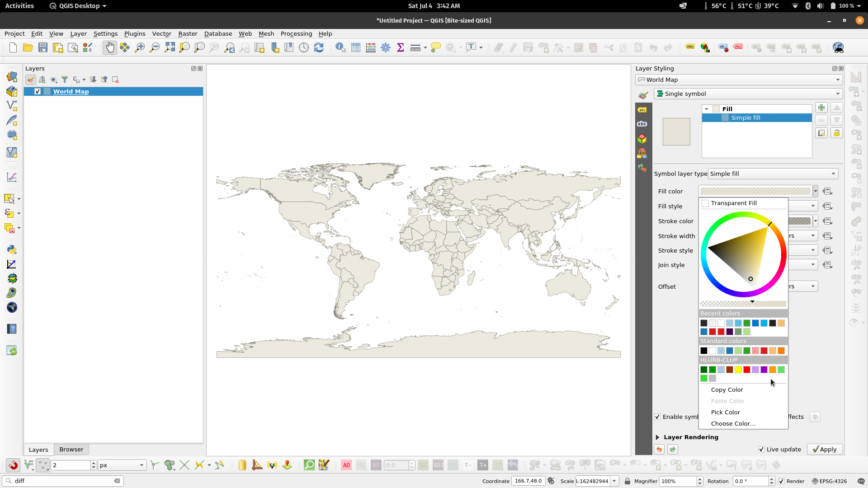Enable the Transparent Fill checkbox
This screenshot has height=488, width=868.
(x=705, y=203)
